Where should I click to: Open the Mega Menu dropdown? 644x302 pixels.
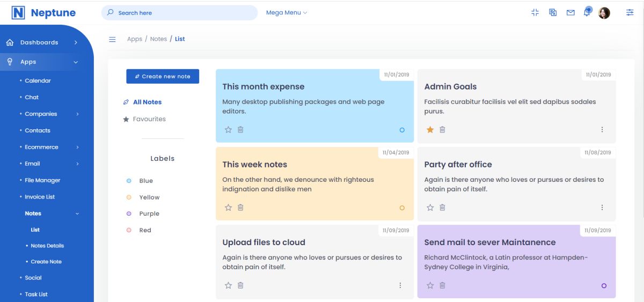pos(287,13)
